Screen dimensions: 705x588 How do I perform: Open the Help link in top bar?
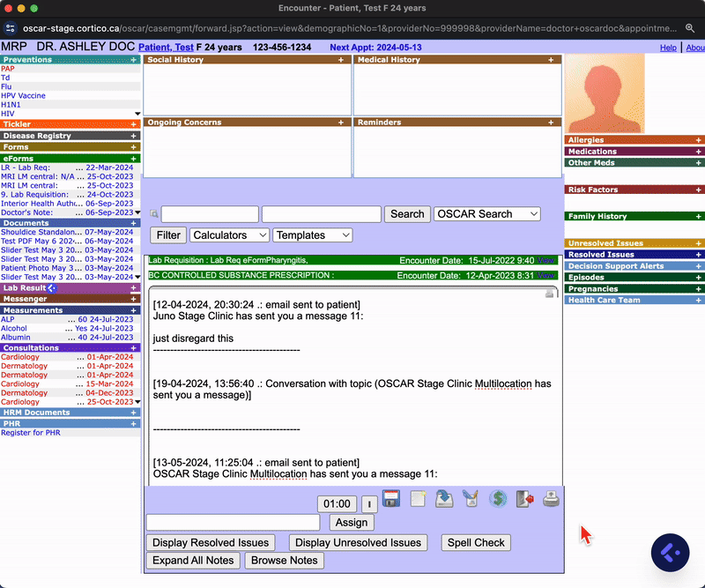668,48
